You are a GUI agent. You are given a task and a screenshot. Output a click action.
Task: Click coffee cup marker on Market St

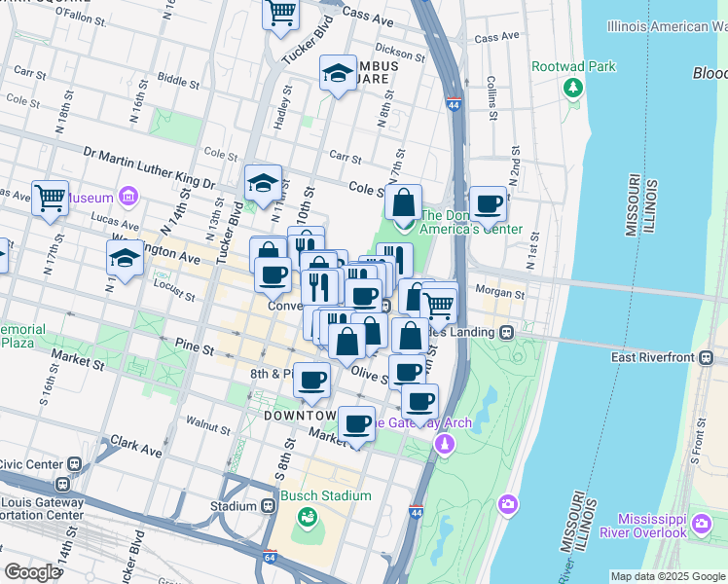356,427
